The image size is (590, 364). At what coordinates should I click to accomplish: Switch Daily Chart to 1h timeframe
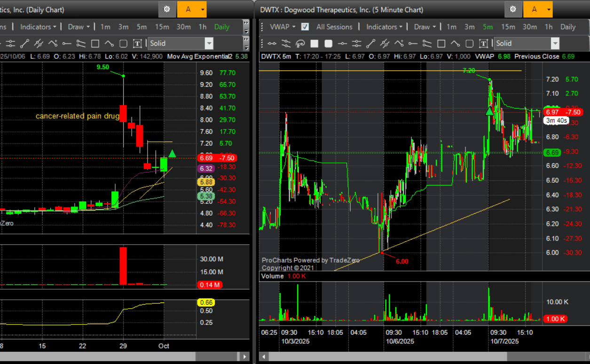[x=202, y=27]
